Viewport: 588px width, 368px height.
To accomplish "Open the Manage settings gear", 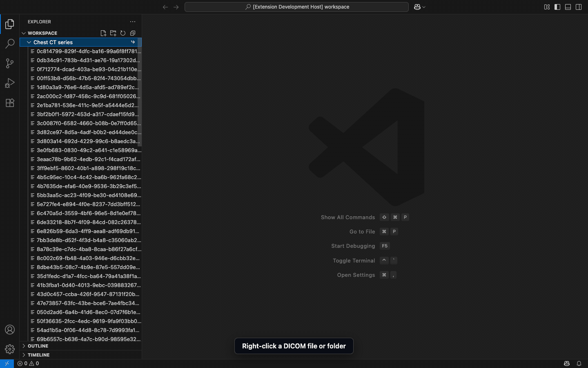I will [x=10, y=349].
